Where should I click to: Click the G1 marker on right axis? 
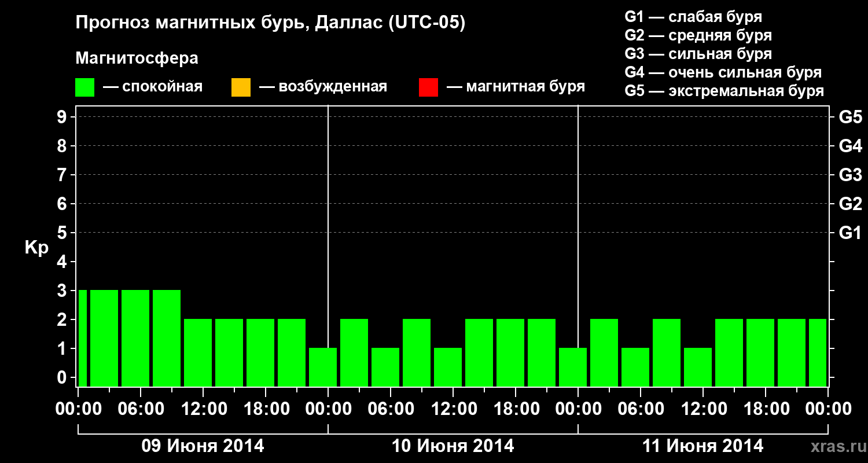(x=850, y=233)
